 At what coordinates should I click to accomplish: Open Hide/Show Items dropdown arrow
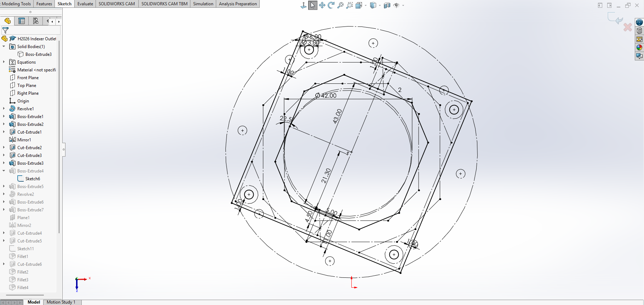pyautogui.click(x=403, y=5)
